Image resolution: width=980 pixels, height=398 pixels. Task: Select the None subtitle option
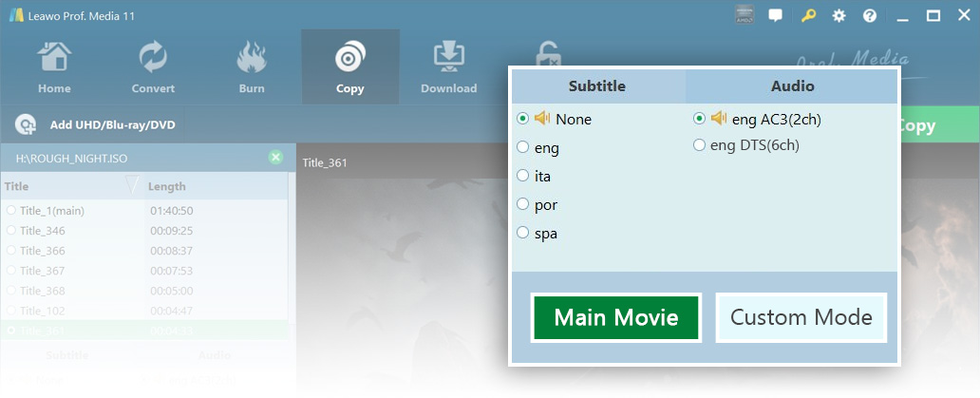coord(522,118)
